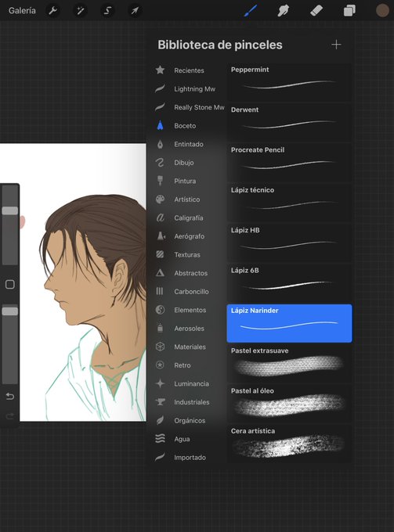Pick the Lápiz 6B brush
This screenshot has height=532, width=394.
click(x=289, y=283)
